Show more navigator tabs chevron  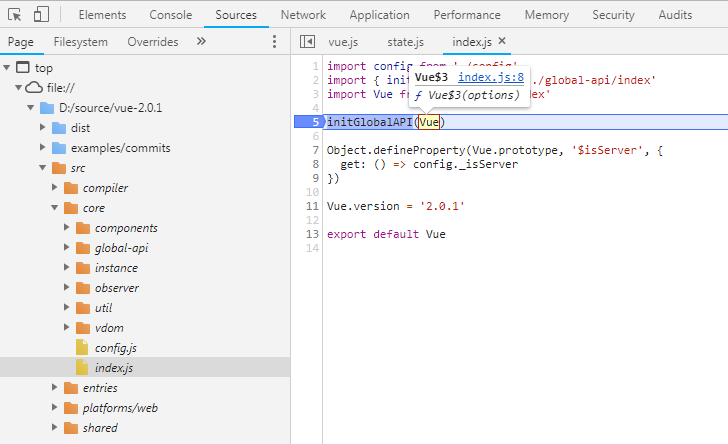click(201, 41)
